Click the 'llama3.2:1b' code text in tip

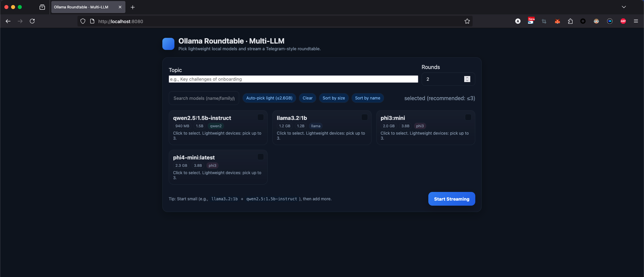pyautogui.click(x=224, y=199)
